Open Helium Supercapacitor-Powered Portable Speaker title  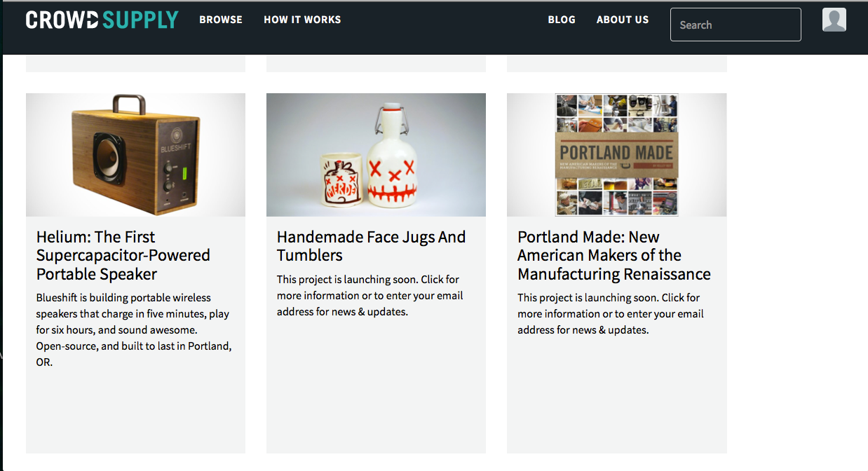coord(123,255)
